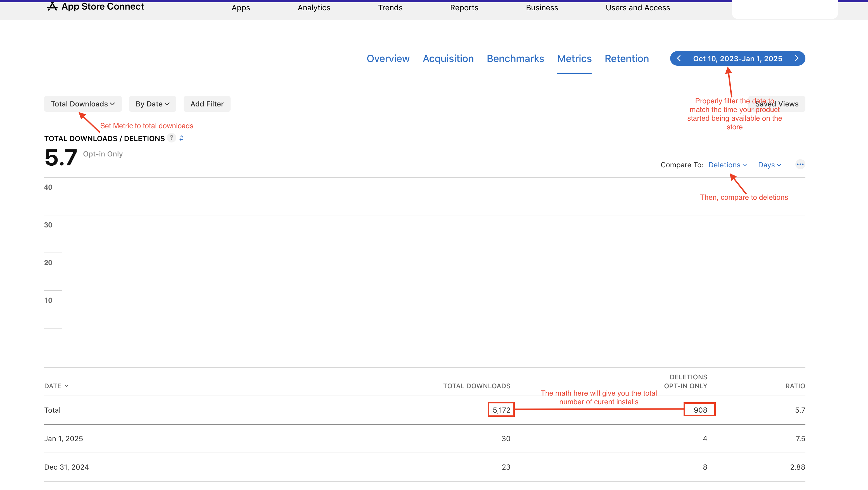The height and width of the screenshot is (490, 868).
Task: Switch to the Retention tab
Action: point(626,59)
